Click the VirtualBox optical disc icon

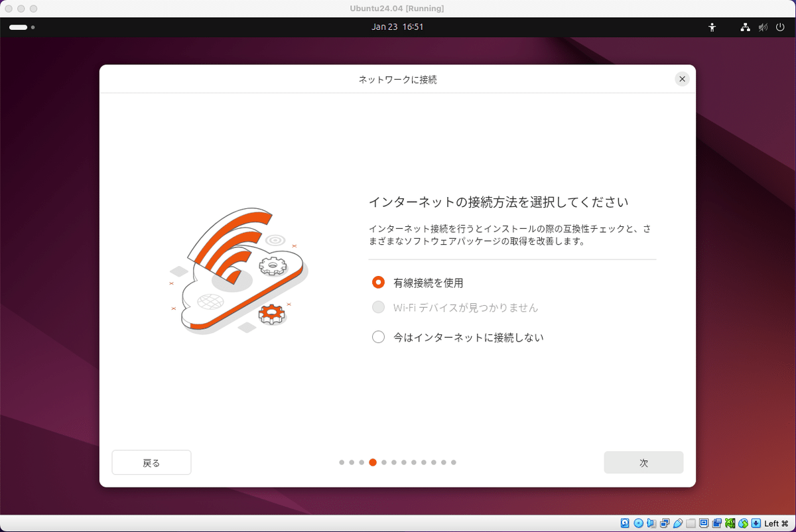pos(638,523)
